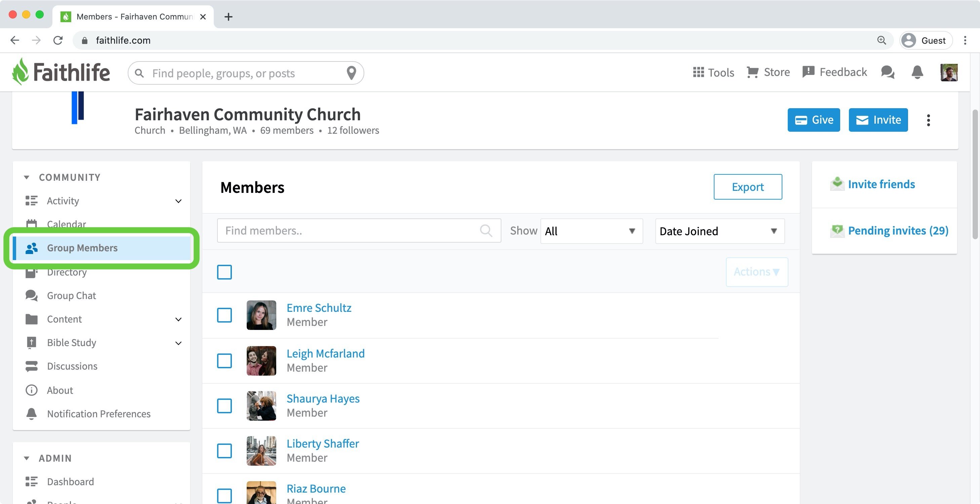Click the Discussions icon in the sidebar
Screen dimensions: 980x504
[31, 366]
